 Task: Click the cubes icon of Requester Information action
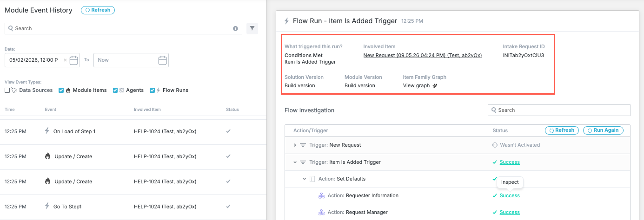tap(321, 195)
